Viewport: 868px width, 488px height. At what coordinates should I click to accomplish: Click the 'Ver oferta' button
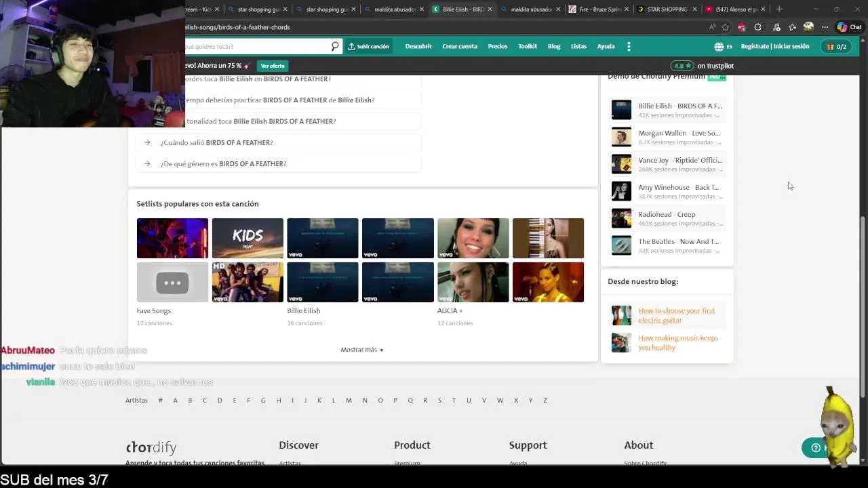[273, 66]
